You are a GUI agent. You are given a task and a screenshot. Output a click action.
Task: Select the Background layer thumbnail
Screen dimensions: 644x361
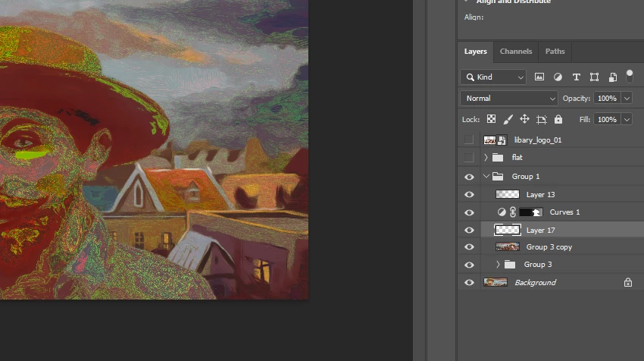(x=496, y=282)
